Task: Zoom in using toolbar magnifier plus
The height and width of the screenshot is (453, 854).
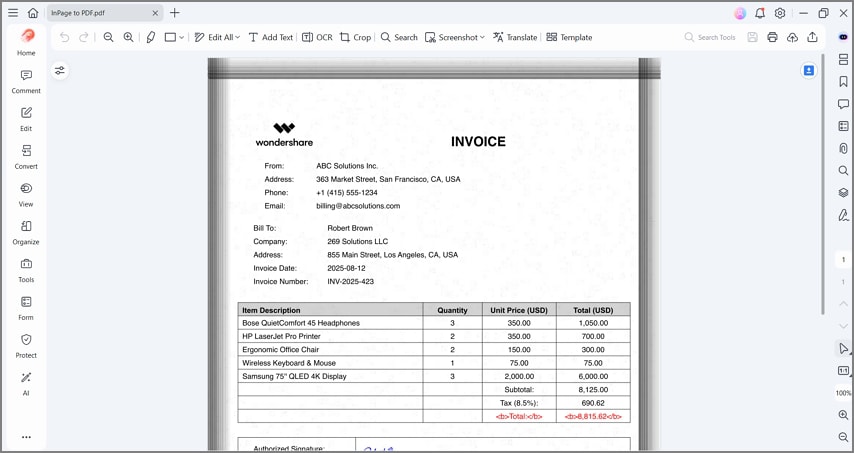Action: [x=129, y=37]
